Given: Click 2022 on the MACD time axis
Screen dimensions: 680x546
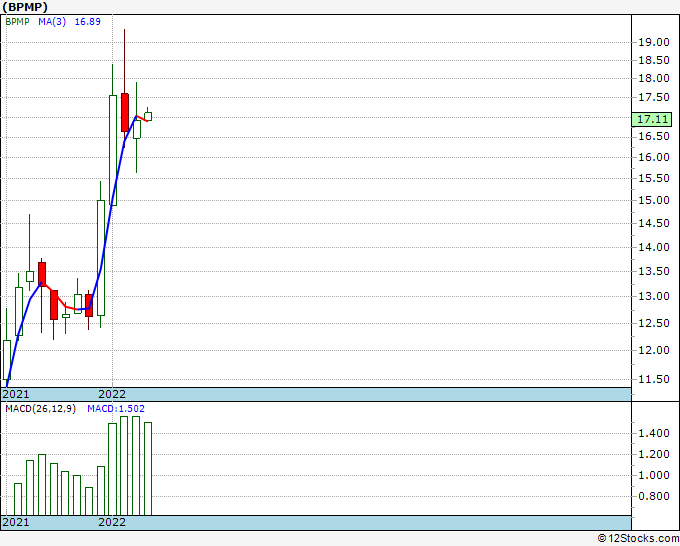Looking at the screenshot, I should [112, 522].
